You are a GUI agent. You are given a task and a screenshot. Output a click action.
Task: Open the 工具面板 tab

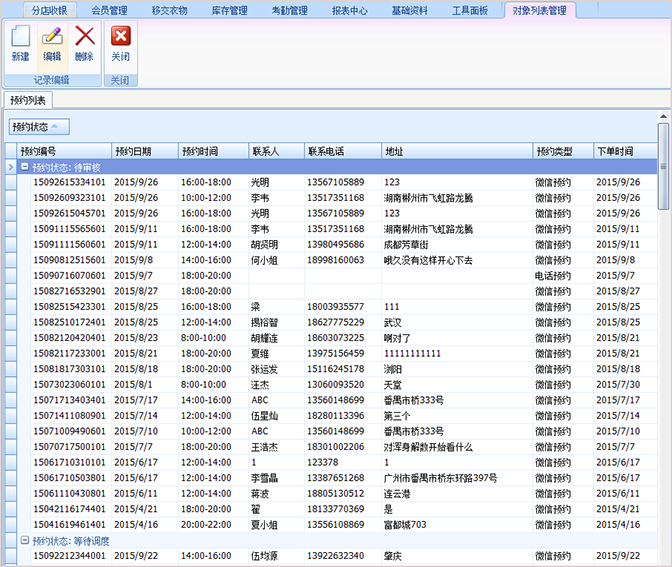click(470, 10)
